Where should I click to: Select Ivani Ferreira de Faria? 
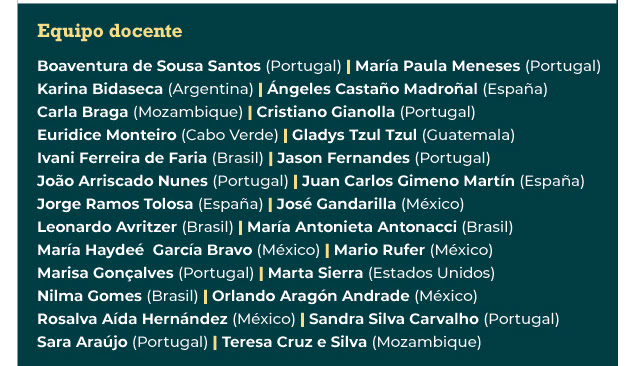(122, 158)
